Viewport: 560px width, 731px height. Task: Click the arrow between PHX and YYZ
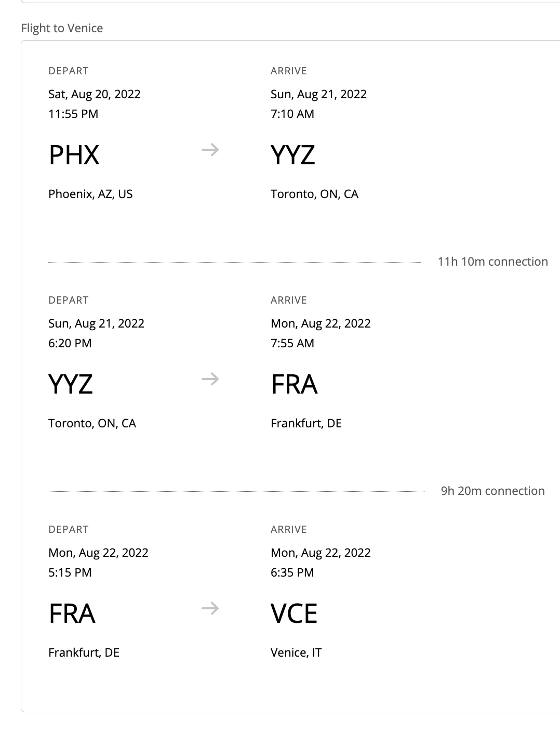click(210, 150)
